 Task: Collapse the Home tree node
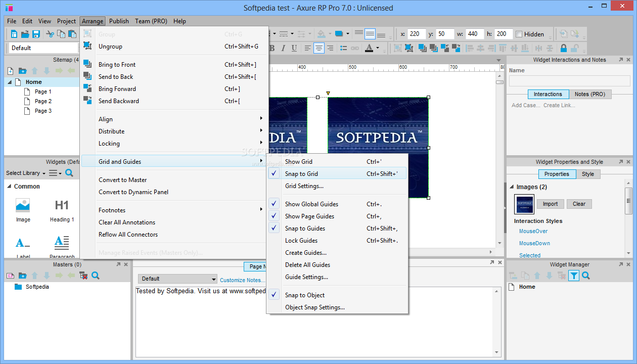10,82
